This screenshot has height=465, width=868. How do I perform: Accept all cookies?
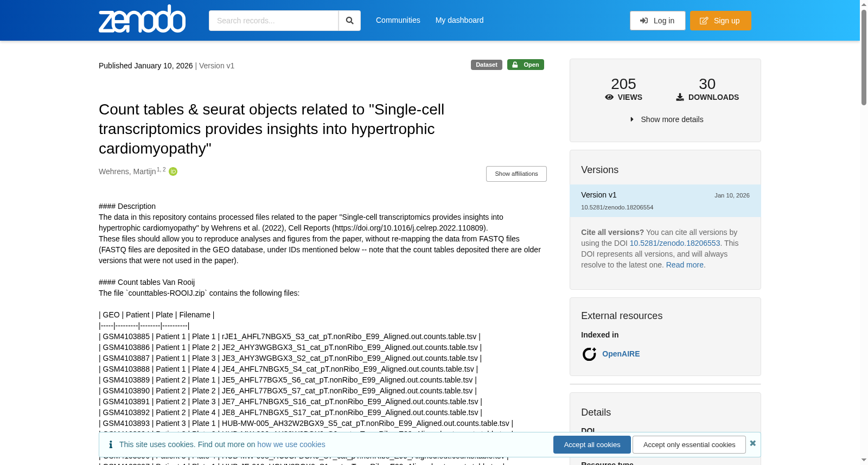592,444
